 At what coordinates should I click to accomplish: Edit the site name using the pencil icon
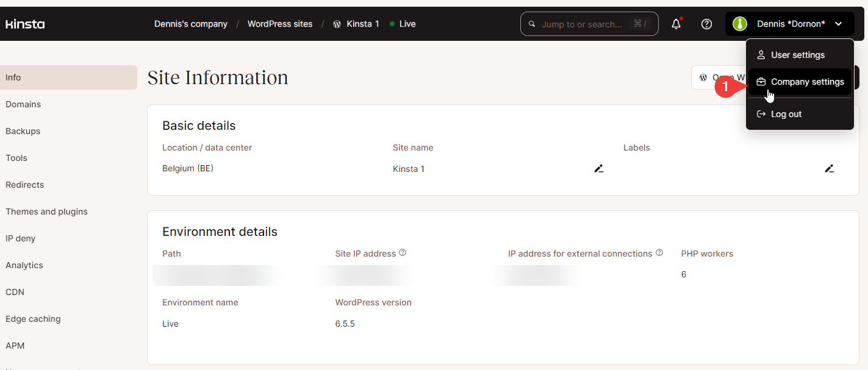pyautogui.click(x=599, y=168)
